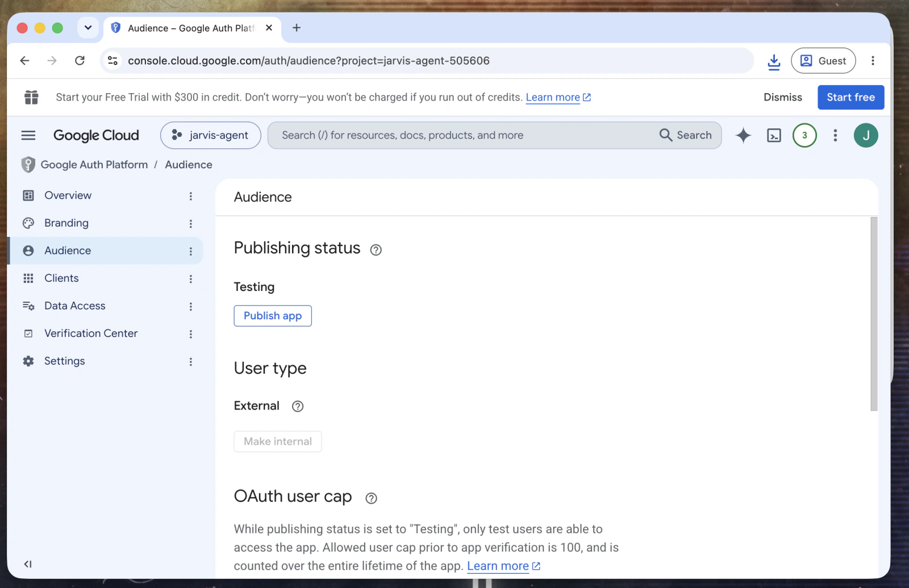This screenshot has width=909, height=588.
Task: Expand the browser tab search dropdown
Action: [x=88, y=28]
